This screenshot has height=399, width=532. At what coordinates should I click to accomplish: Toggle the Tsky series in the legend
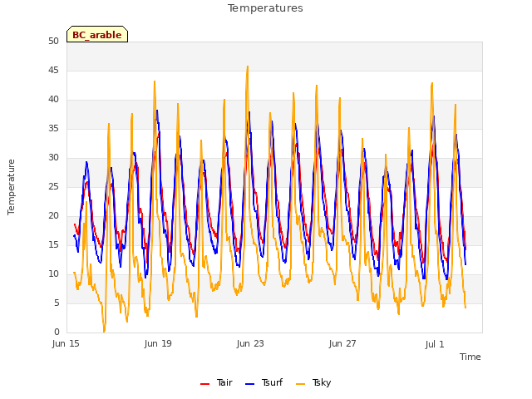pyautogui.click(x=313, y=382)
